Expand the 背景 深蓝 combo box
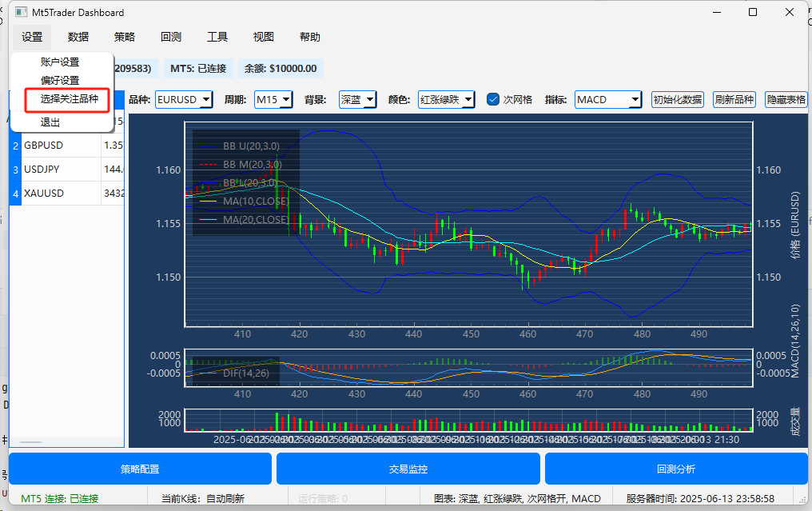This screenshot has width=812, height=511. (x=357, y=99)
